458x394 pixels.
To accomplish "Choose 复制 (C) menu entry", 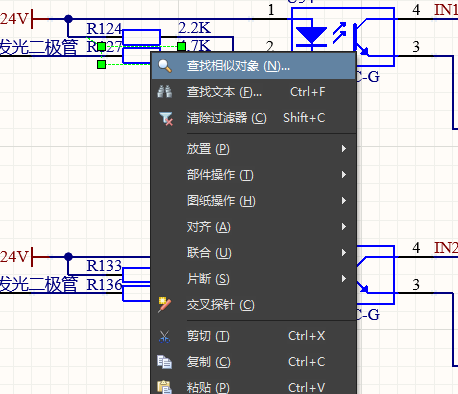I will point(254,362).
